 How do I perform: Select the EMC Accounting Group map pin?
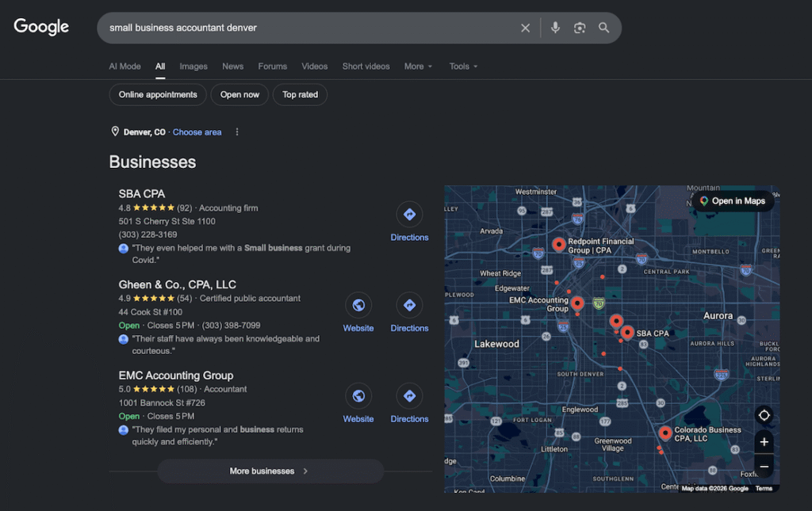click(x=577, y=303)
